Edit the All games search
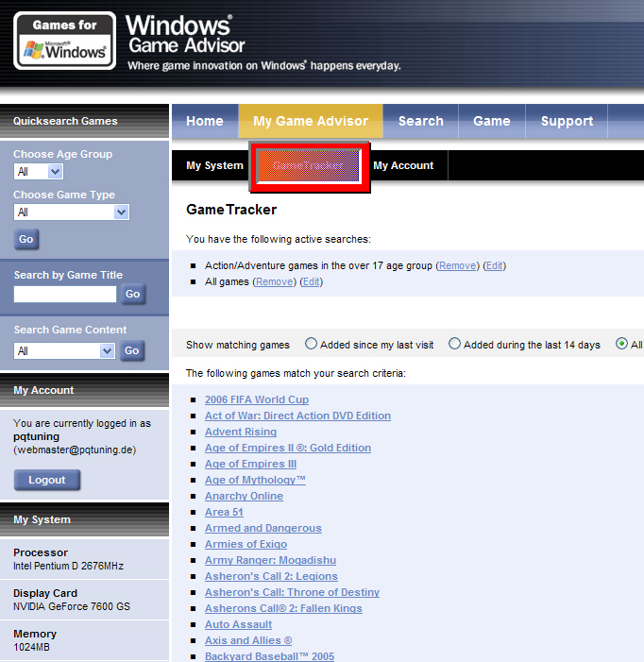644x662 pixels. [311, 281]
